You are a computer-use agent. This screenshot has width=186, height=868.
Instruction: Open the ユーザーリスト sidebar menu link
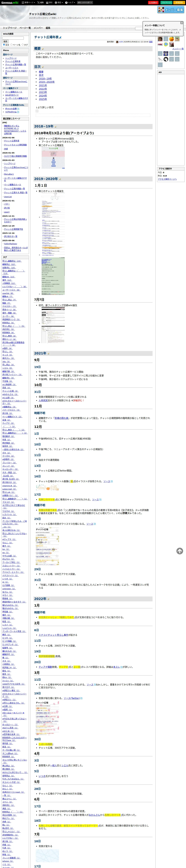(12, 68)
